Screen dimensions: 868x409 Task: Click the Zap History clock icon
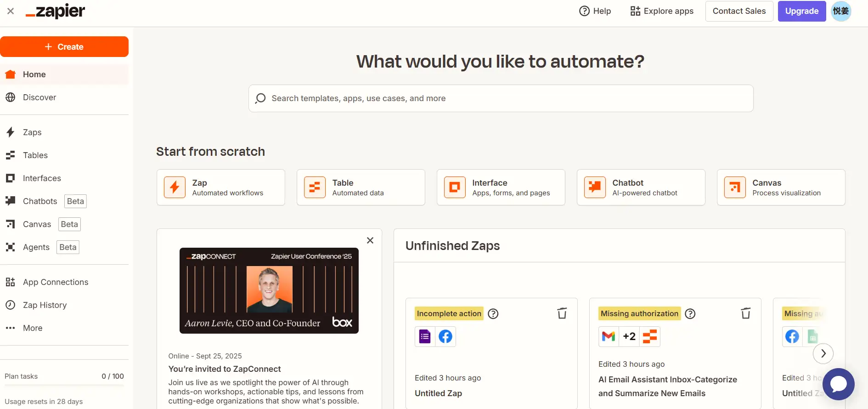tap(11, 305)
